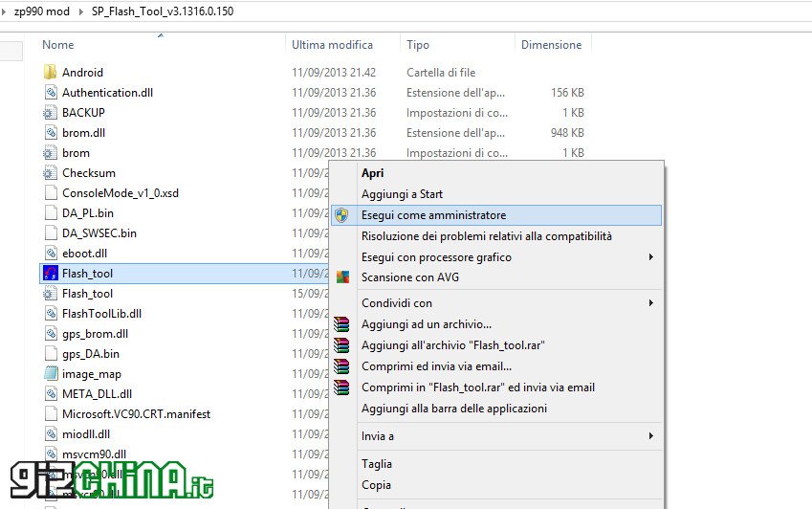Select the image_map file icon
812x509 pixels.
click(x=51, y=374)
